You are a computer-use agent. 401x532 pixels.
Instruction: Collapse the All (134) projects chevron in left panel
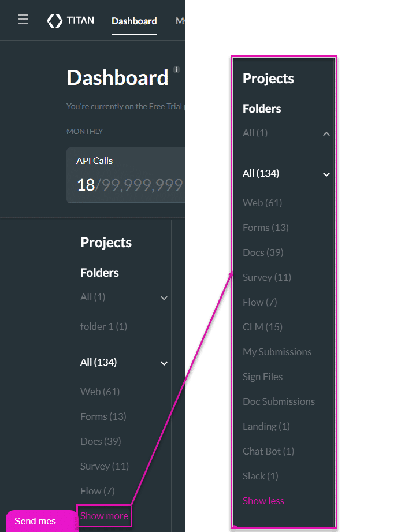pyautogui.click(x=164, y=363)
